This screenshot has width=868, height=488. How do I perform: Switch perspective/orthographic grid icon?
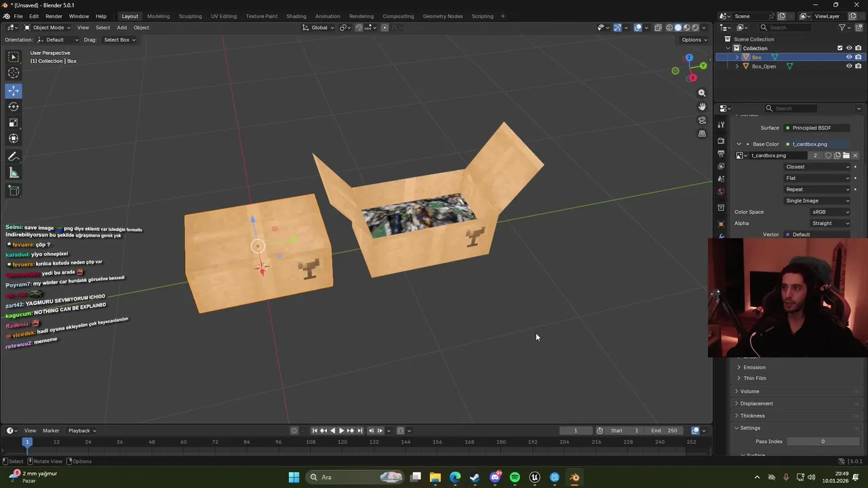click(702, 134)
